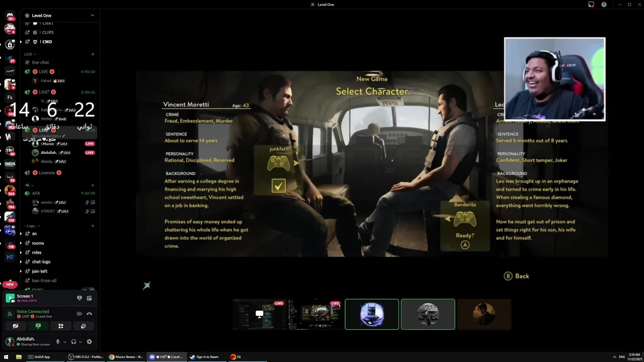This screenshot has height=362, width=644.
Task: Click the Abdullah. user avatar panel
Action: pos(28,341)
